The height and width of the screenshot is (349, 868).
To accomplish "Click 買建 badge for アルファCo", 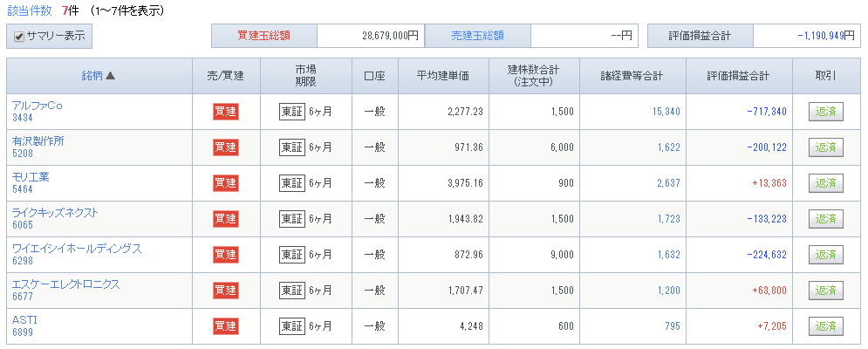I will [x=225, y=112].
